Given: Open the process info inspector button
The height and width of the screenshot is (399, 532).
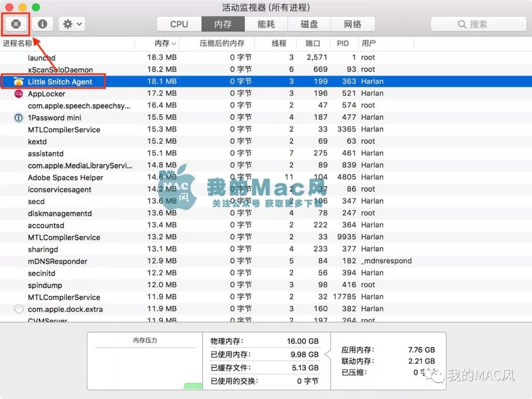Looking at the screenshot, I should tap(43, 24).
